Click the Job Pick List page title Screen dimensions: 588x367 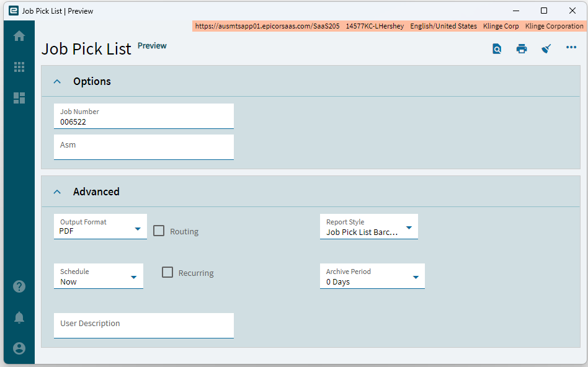[86, 49]
